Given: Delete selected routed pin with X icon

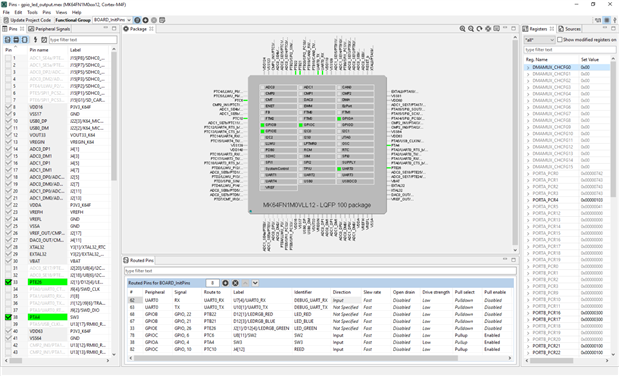Looking at the screenshot, I should click(x=235, y=283).
